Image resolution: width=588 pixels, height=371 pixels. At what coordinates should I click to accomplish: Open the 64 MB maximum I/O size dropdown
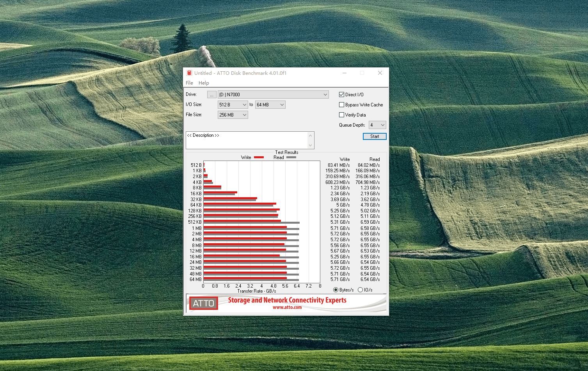[270, 105]
